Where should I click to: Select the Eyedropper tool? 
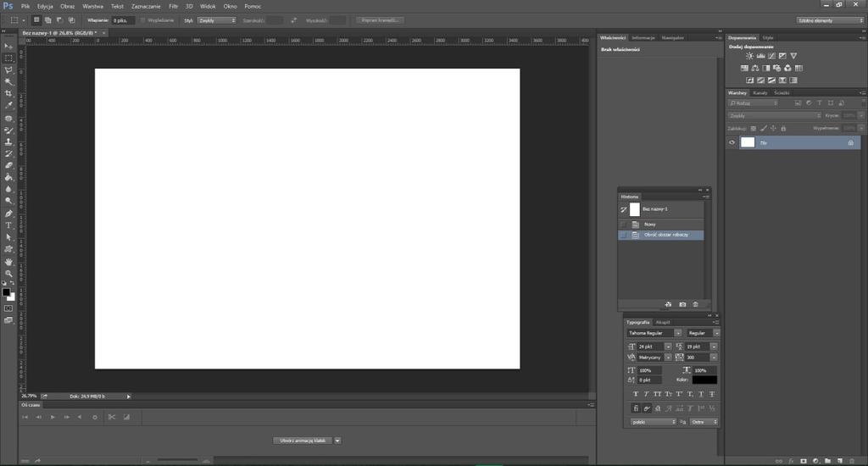[x=8, y=105]
